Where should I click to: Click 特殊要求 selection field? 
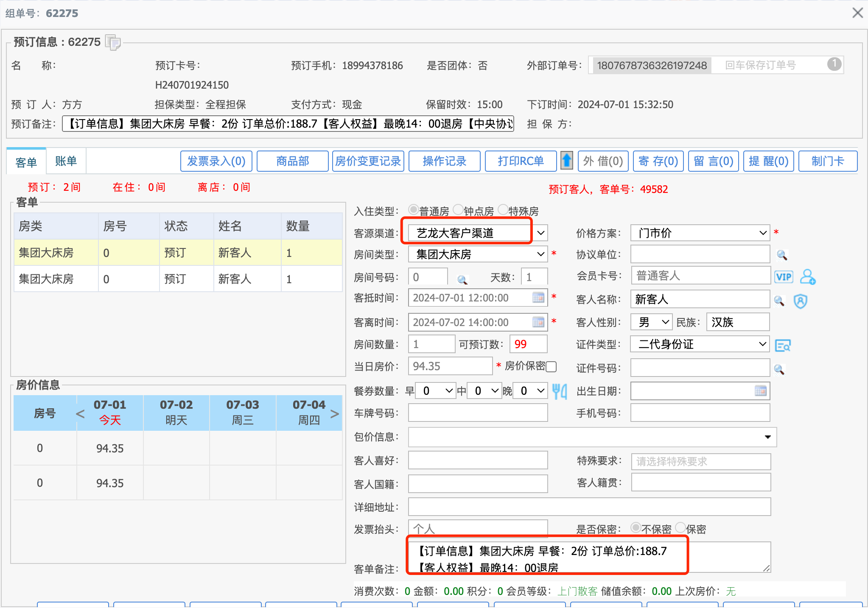click(701, 461)
